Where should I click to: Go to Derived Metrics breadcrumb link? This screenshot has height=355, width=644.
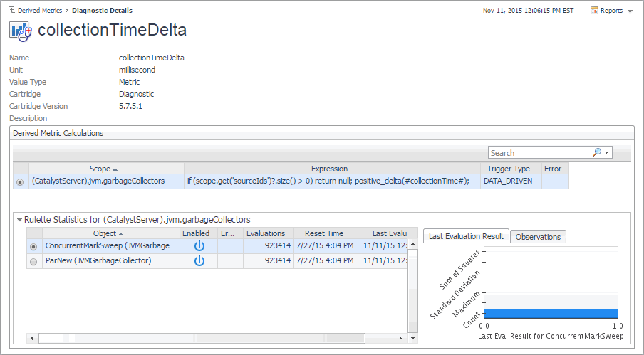coord(41,11)
